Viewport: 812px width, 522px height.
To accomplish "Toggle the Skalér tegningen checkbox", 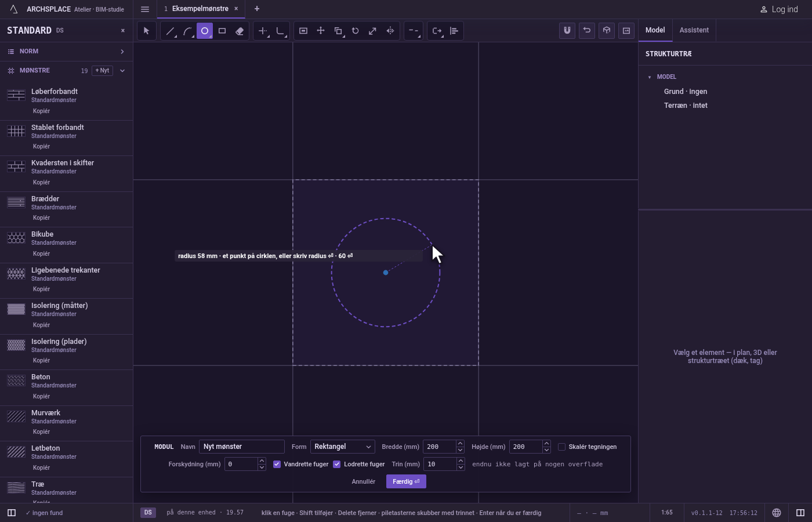I will (561, 447).
